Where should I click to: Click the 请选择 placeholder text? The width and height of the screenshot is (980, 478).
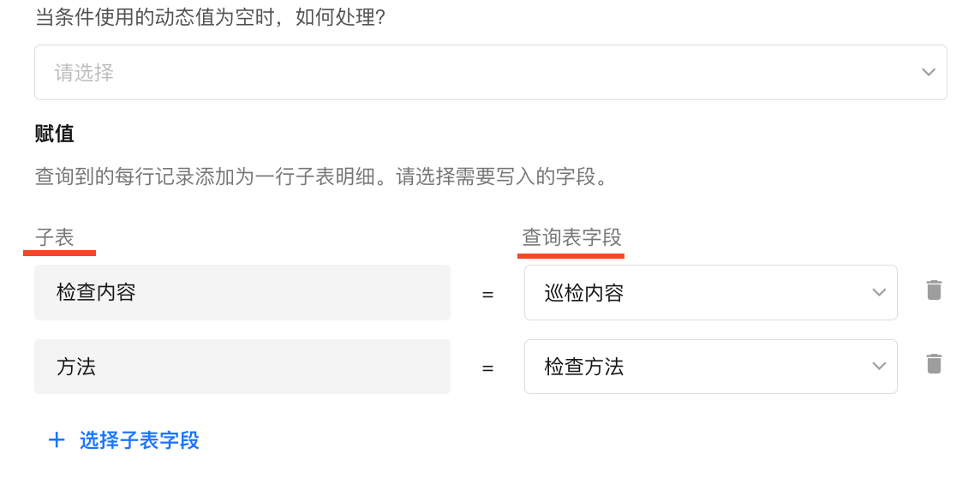click(x=84, y=73)
